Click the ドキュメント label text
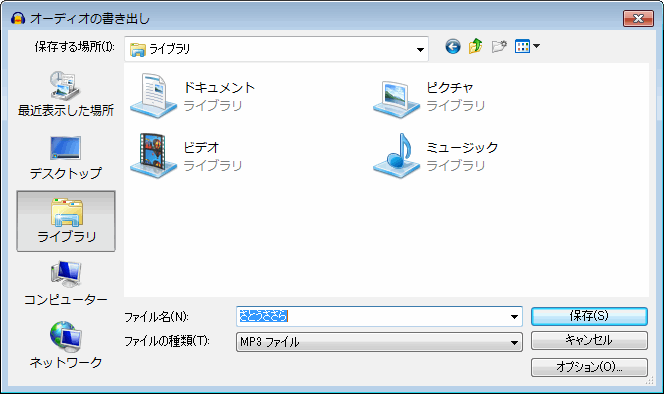This screenshot has height=394, width=664. pos(219,88)
